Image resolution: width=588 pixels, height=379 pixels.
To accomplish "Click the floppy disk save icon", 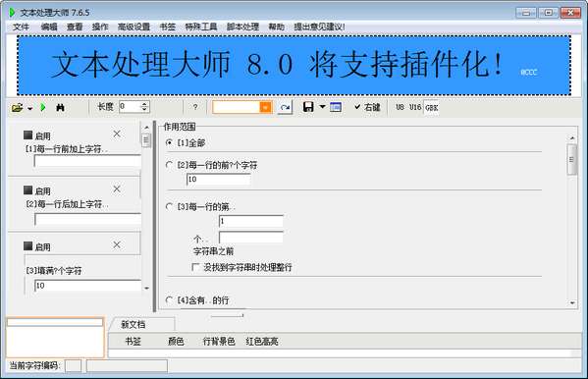I will click(x=308, y=107).
